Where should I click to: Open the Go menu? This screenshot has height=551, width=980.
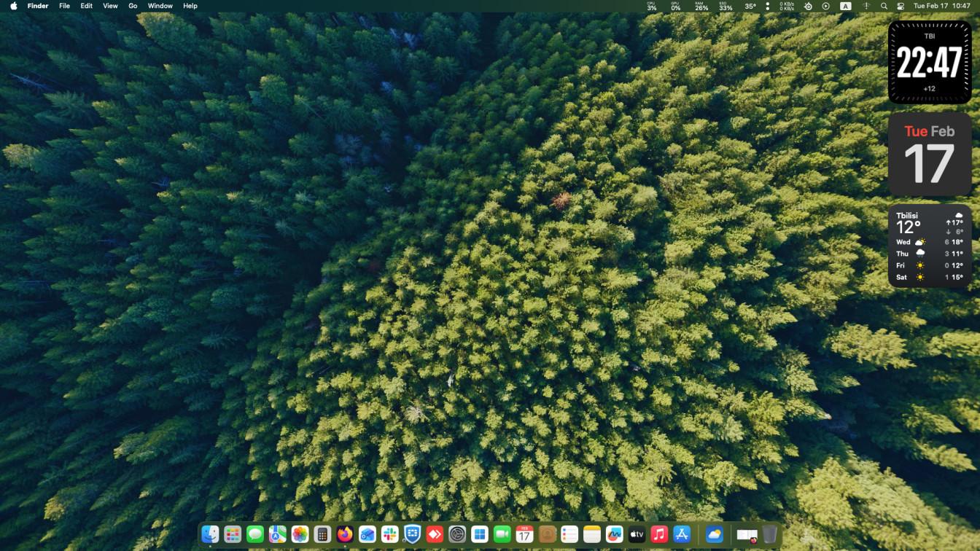click(x=133, y=6)
